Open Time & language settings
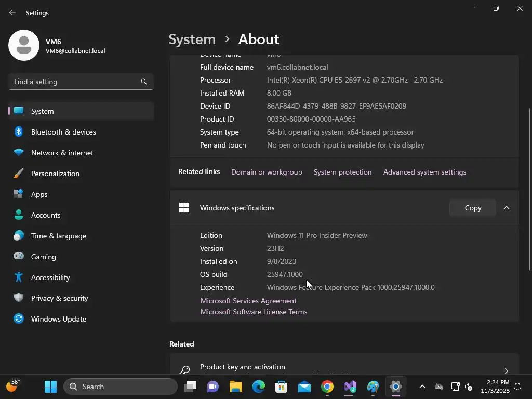The image size is (532, 399). point(81,236)
